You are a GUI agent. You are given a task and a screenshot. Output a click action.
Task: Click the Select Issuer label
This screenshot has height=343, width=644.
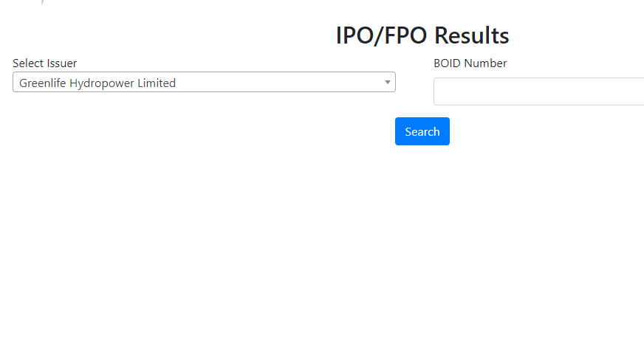45,63
